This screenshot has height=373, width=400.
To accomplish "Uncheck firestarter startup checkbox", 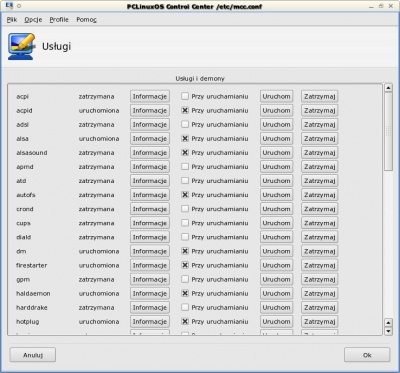I will click(185, 265).
